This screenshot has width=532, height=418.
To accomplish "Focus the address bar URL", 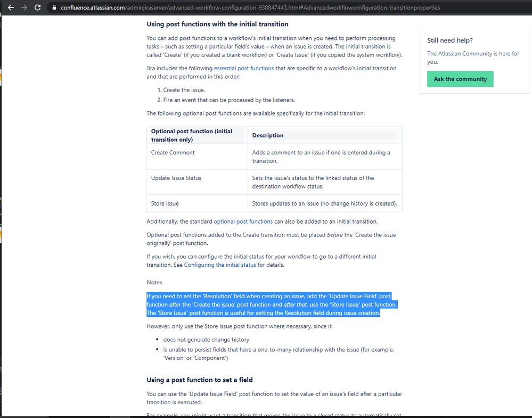I will coord(250,7).
